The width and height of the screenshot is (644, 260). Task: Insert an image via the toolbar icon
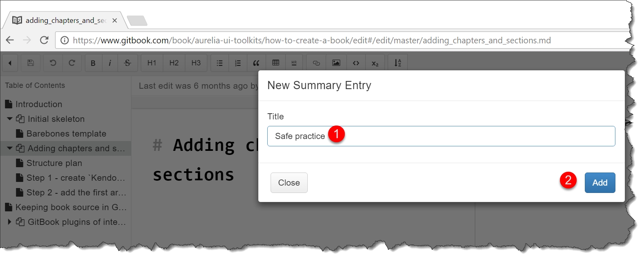point(336,63)
